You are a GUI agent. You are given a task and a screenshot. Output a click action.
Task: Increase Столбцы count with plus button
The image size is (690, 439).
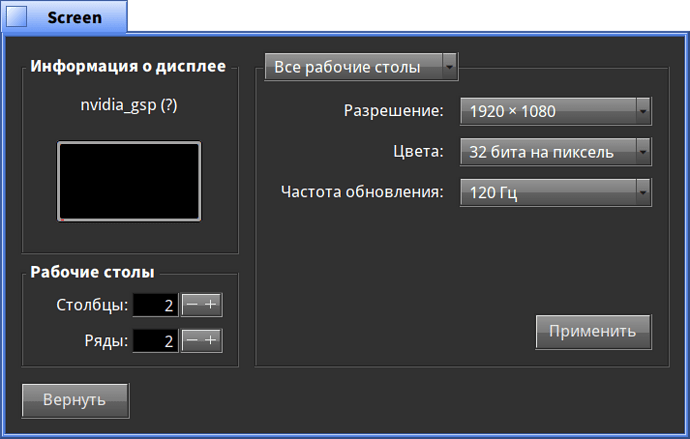[x=211, y=305]
